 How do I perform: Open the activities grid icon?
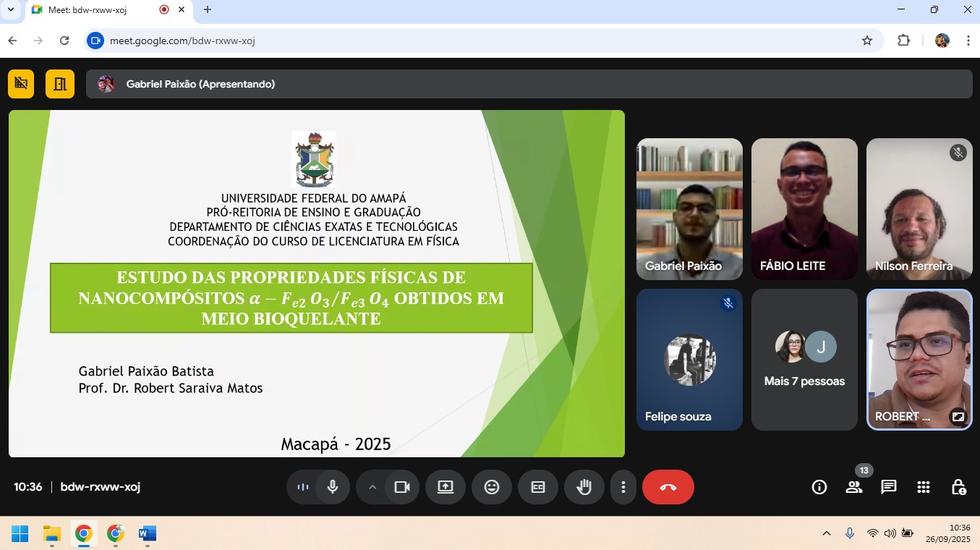(x=924, y=487)
